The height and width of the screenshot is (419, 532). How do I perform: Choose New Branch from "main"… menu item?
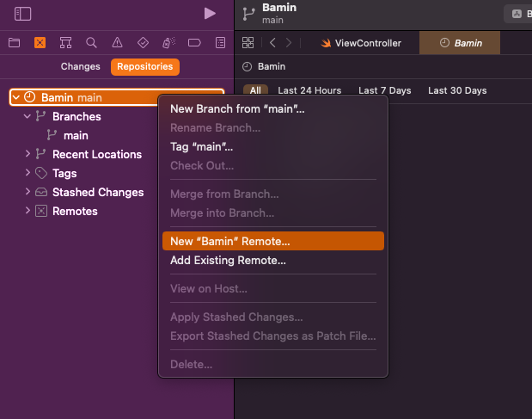[x=273, y=108]
